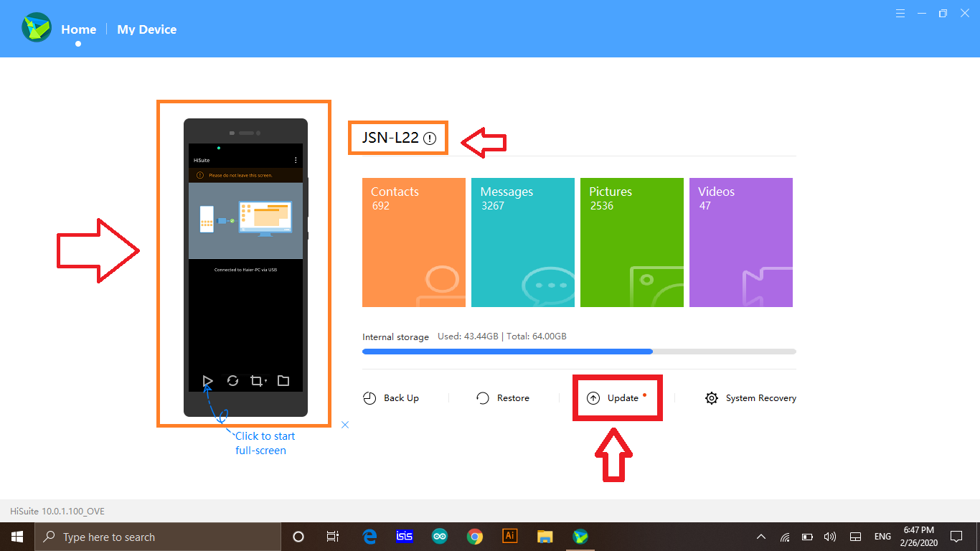Open the screenshot crop dropdown arrow
This screenshot has height=551, width=980.
(x=266, y=382)
